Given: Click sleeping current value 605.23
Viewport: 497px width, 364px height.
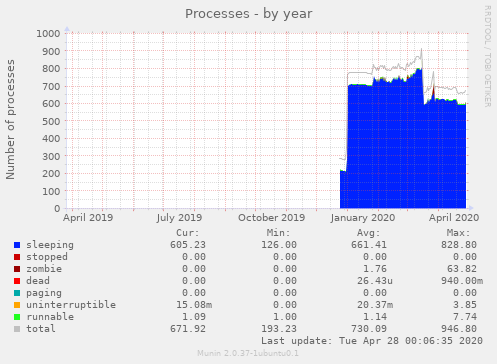Looking at the screenshot, I should 188,245.
